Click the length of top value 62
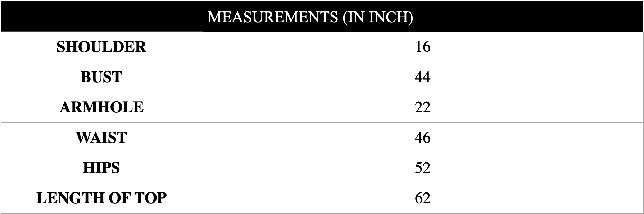 coord(423,198)
